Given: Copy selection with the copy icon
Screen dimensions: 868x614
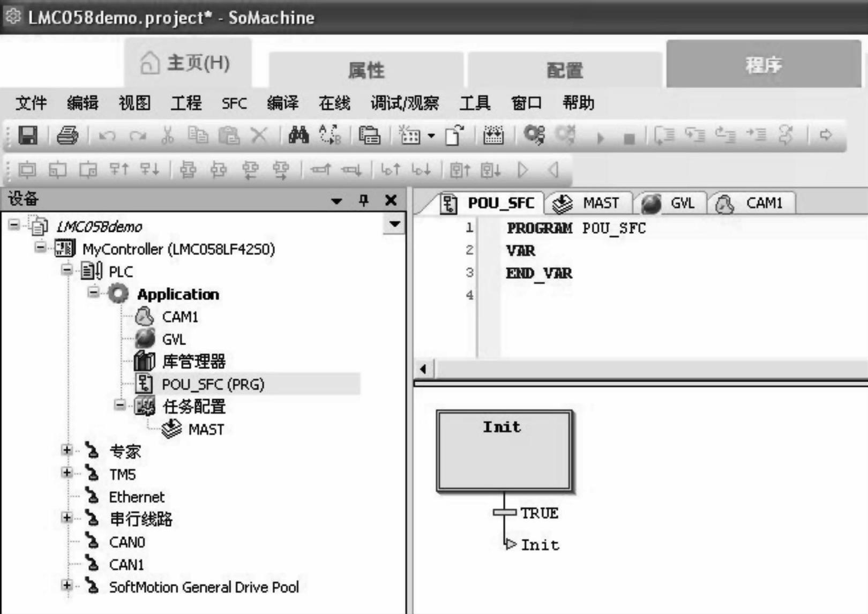Looking at the screenshot, I should pos(198,135).
